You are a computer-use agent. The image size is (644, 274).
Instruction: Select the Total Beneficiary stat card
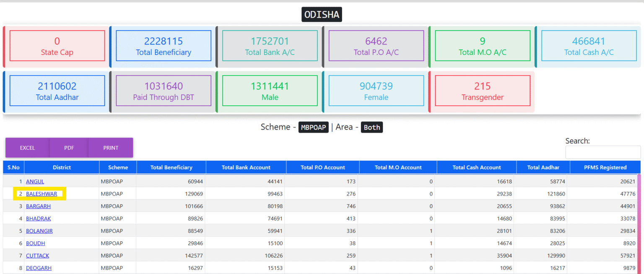[163, 45]
